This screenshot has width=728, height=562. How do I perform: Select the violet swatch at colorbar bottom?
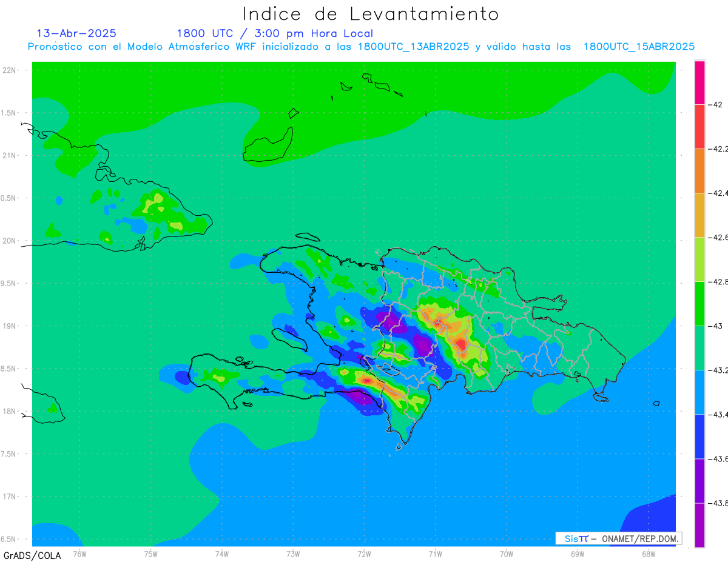click(699, 525)
